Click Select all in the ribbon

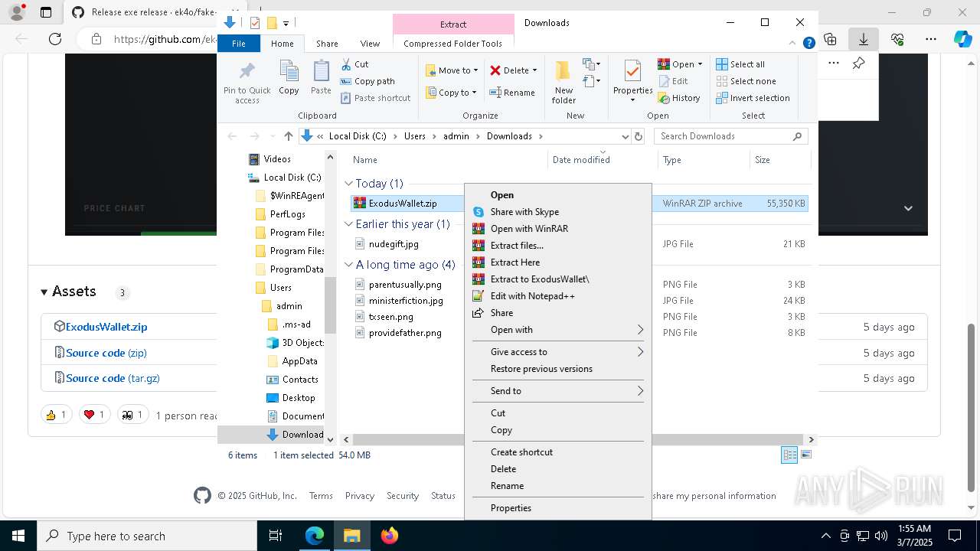coord(740,64)
